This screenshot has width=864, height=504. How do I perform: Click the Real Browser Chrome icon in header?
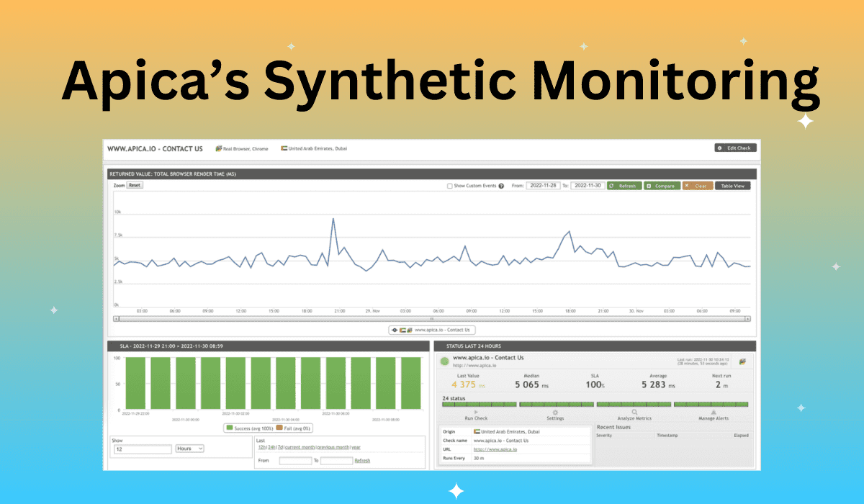coord(218,148)
